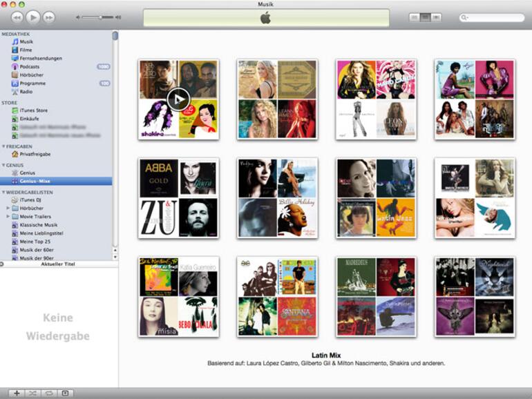The width and height of the screenshot is (532, 399).
Task: Toggle repeat mode
Action: click(x=48, y=393)
